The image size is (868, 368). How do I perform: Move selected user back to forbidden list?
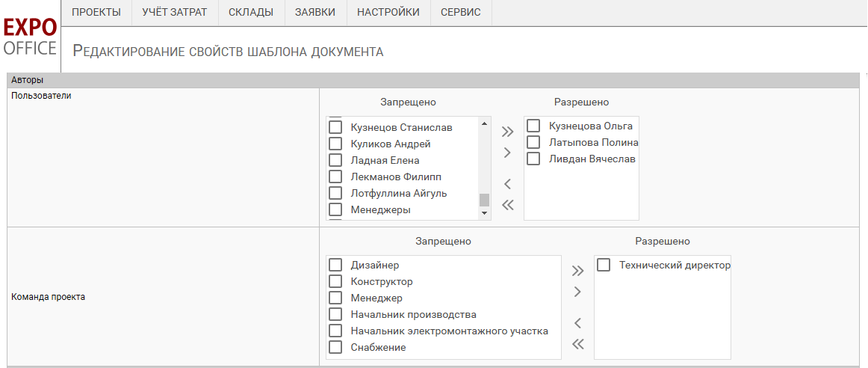508,184
